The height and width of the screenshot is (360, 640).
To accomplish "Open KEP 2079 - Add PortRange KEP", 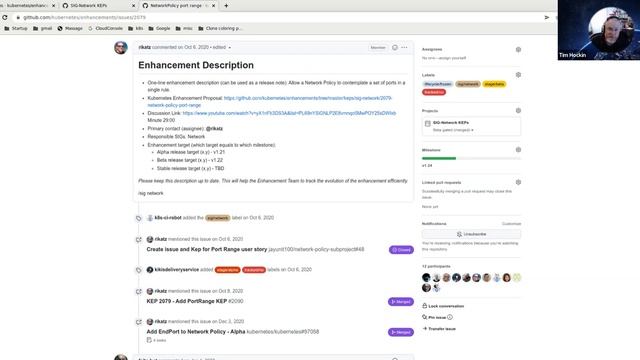I will 187,301.
